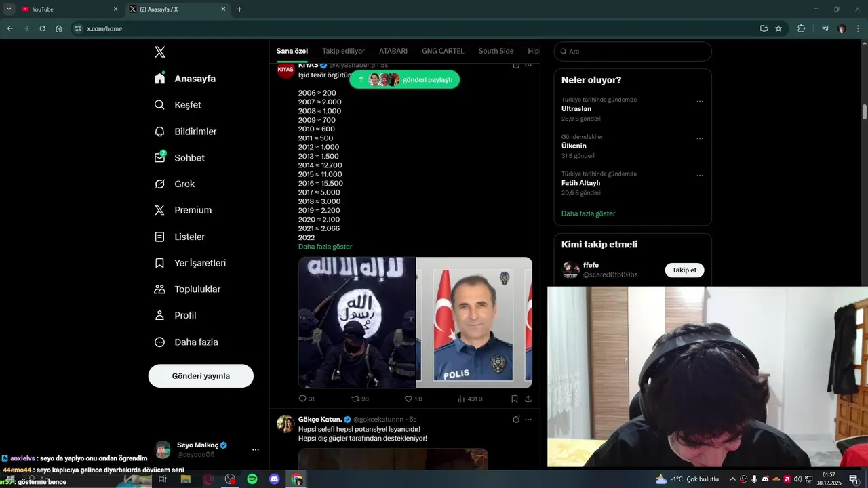Image resolution: width=868 pixels, height=488 pixels.
Task: Click Daha fazla göster in KIYAS post
Action: (325, 247)
